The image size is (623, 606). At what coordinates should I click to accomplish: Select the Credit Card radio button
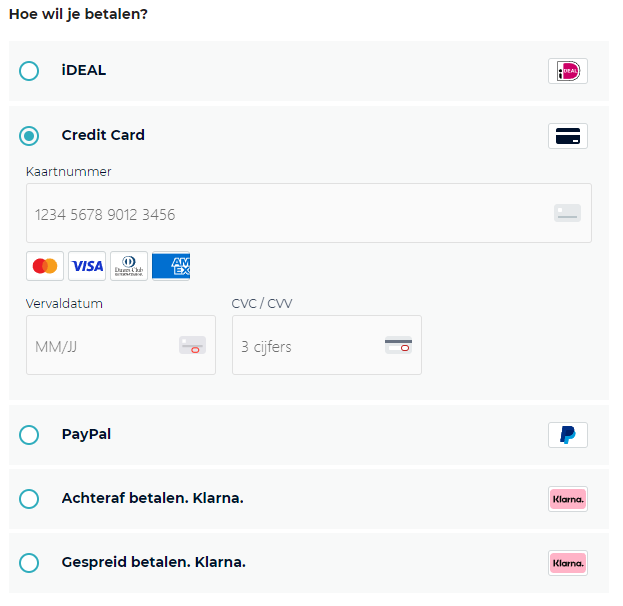[29, 136]
